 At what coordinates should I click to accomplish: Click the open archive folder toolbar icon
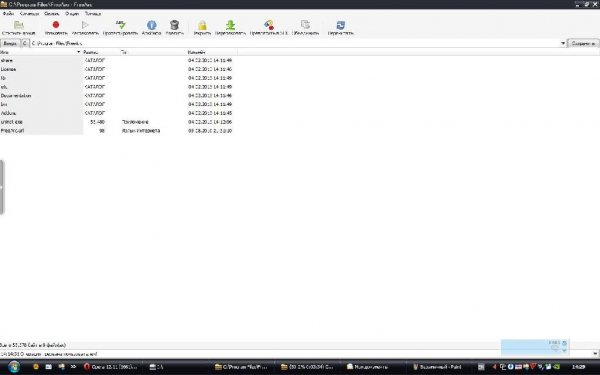[x=18, y=25]
